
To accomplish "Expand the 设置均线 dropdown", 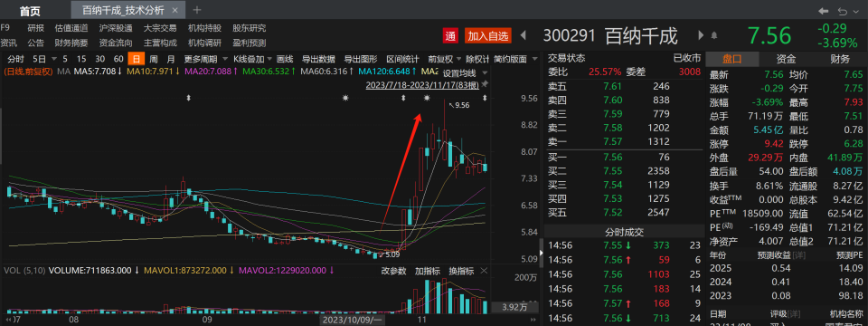I will pyautogui.click(x=465, y=73).
